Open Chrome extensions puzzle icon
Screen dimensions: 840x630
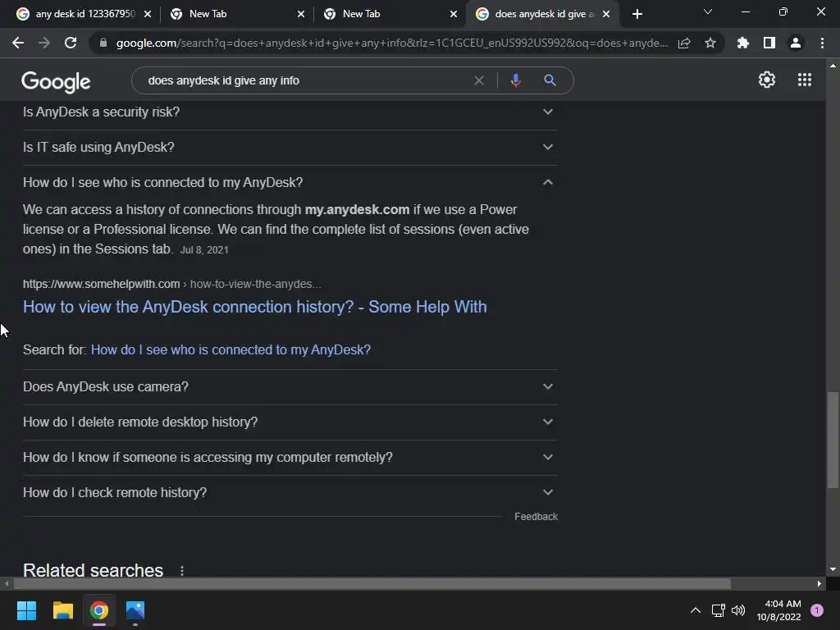(743, 43)
